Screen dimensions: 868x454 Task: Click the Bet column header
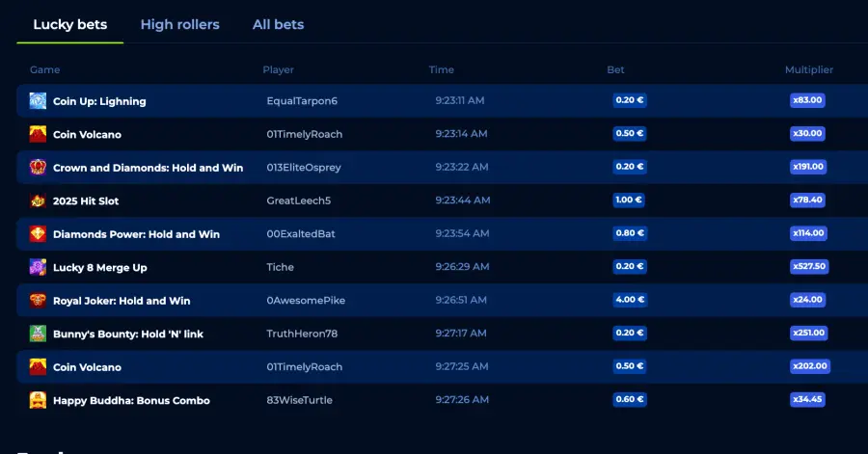coord(615,69)
